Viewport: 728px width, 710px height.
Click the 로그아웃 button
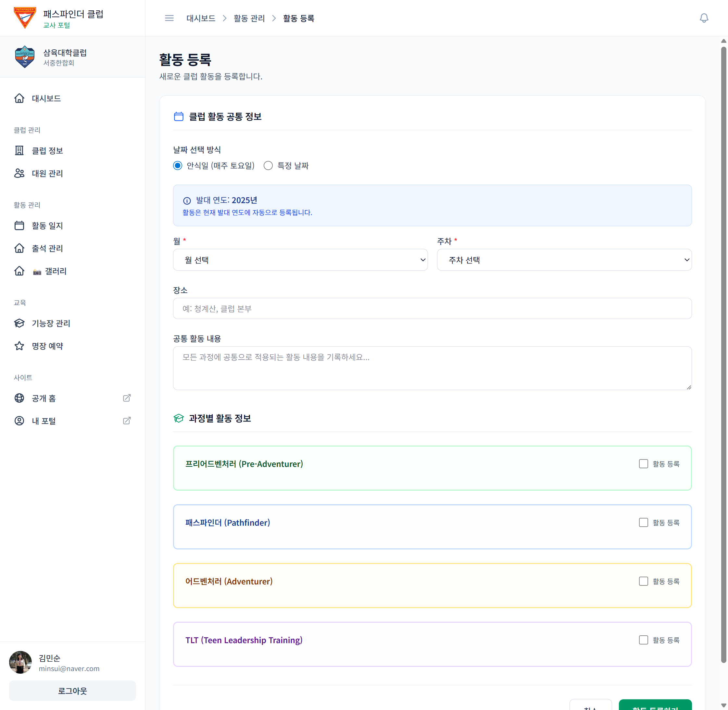(72, 691)
